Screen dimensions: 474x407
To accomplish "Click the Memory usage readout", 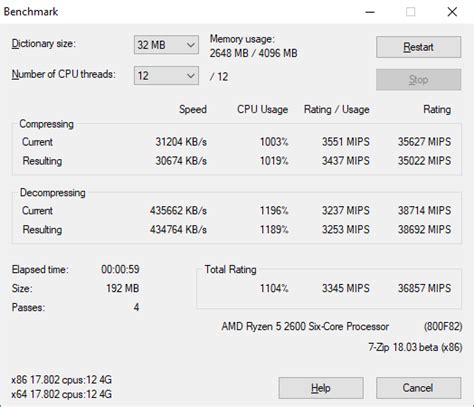I will [253, 46].
